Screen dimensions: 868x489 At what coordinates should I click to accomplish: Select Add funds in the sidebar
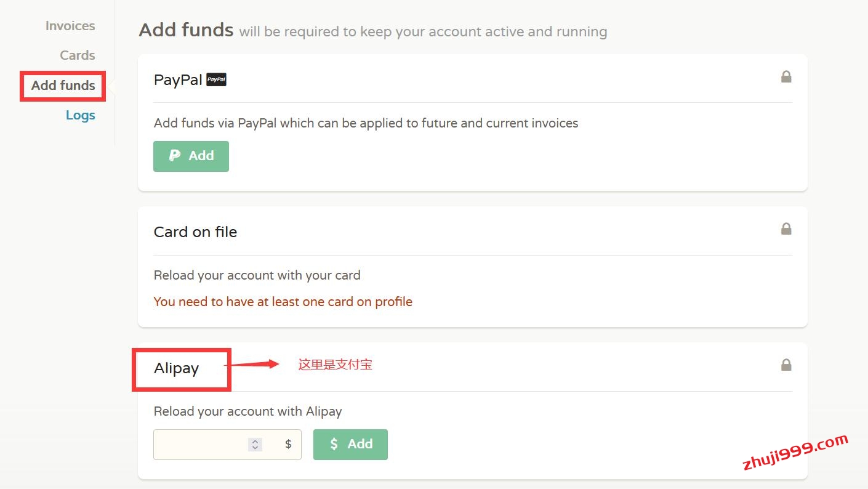[x=63, y=86]
